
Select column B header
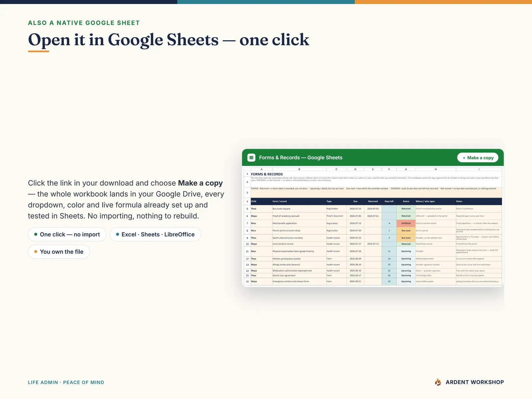[299, 169]
